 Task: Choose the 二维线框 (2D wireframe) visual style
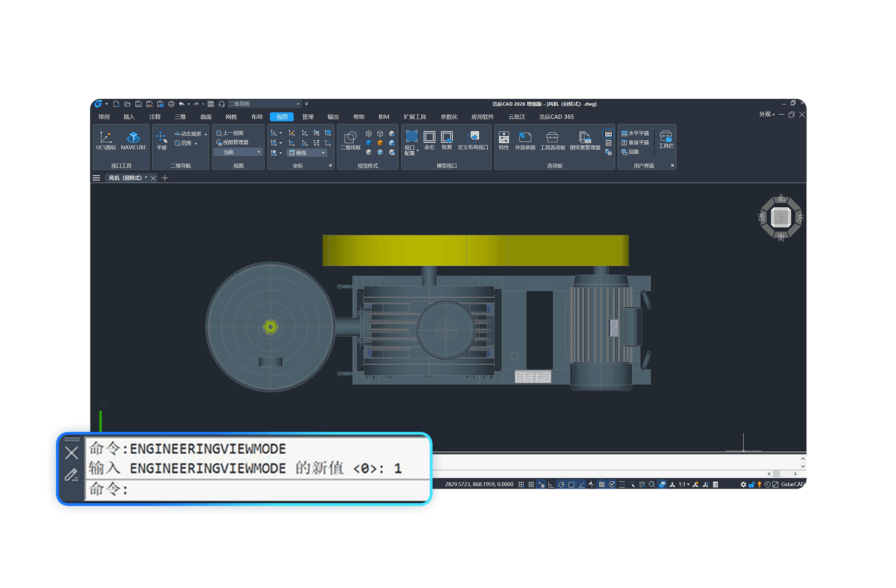tap(350, 140)
